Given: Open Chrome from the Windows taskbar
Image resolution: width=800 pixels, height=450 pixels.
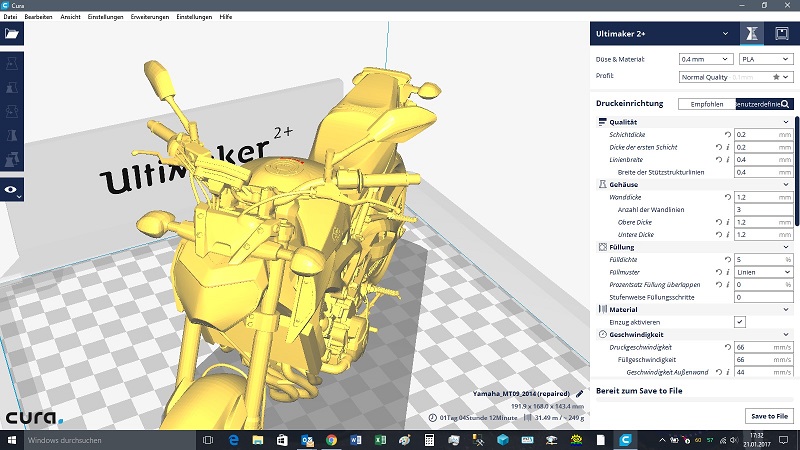Looking at the screenshot, I should pyautogui.click(x=331, y=440).
